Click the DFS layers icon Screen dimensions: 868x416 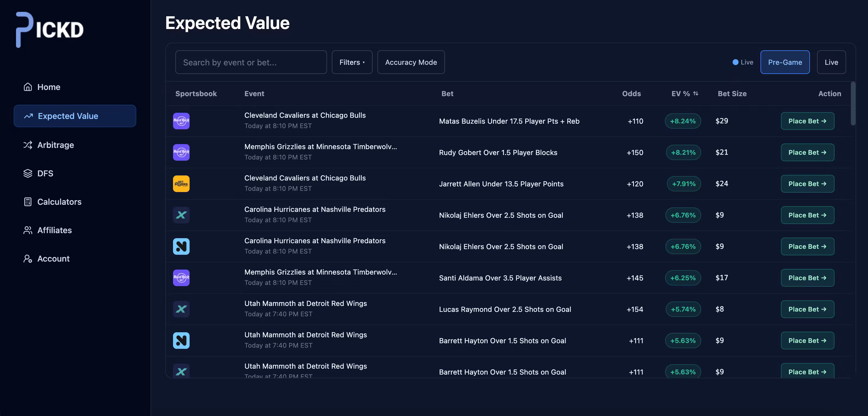click(28, 173)
